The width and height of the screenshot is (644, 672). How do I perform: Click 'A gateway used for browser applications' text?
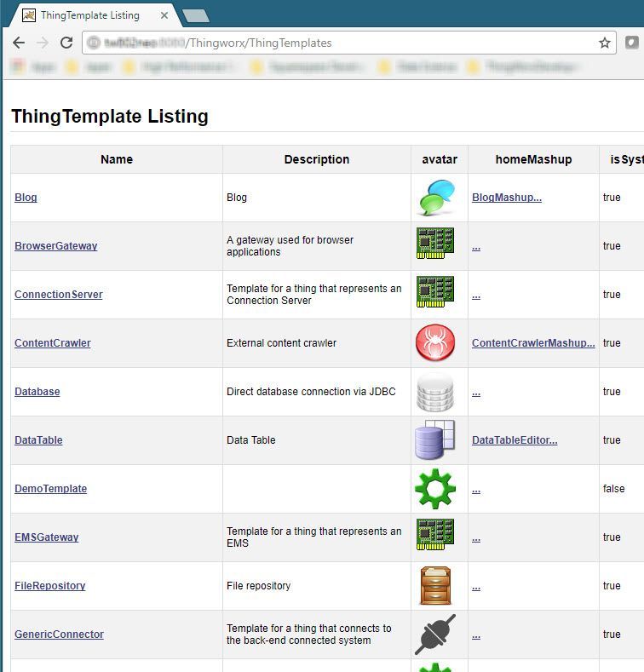click(290, 246)
